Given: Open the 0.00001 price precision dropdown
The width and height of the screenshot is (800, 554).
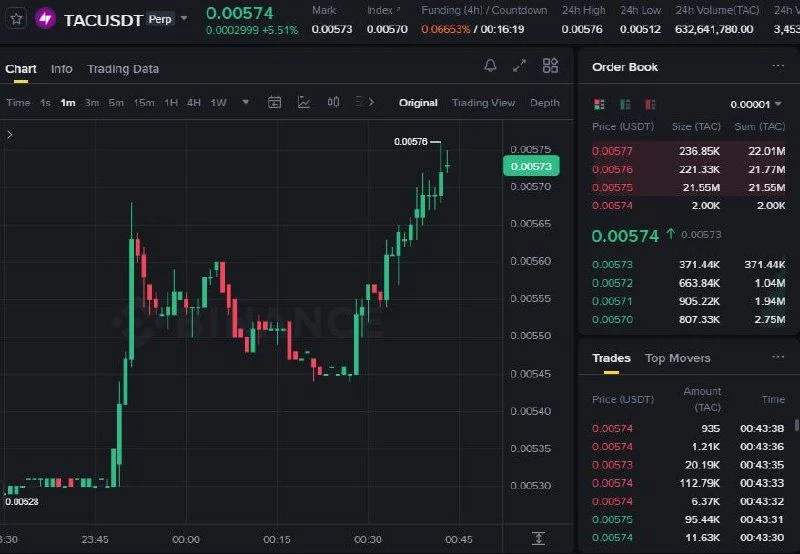Looking at the screenshot, I should 756,105.
